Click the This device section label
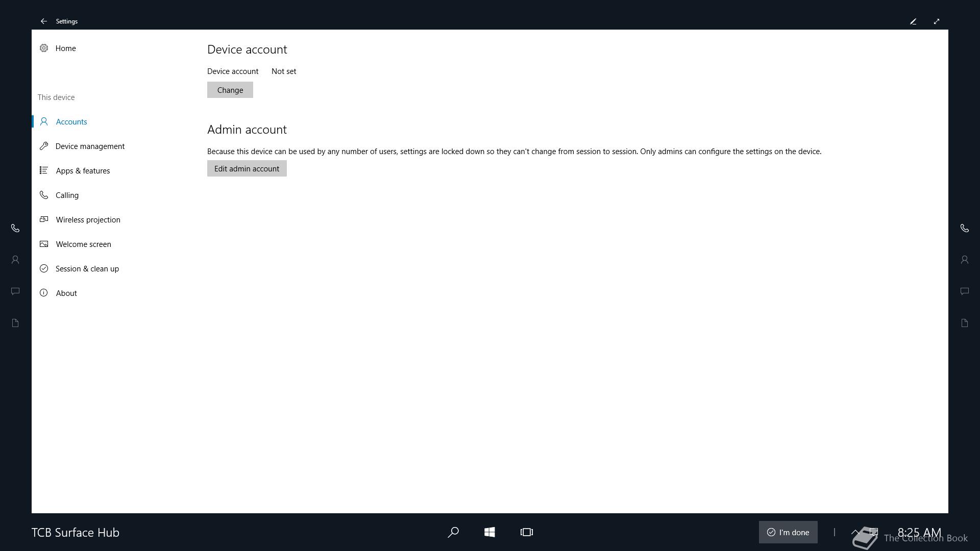Viewport: 980px width, 551px height. [x=56, y=97]
